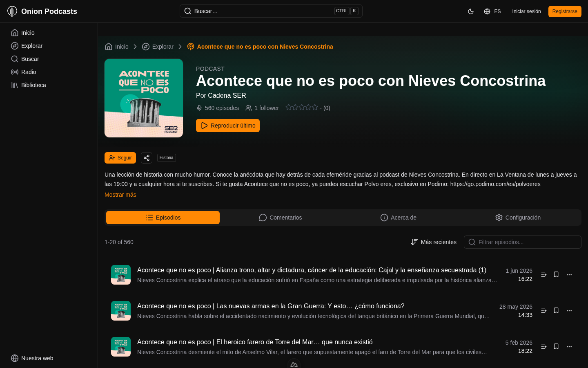588x368 pixels.
Task: Open Buscar in the sidebar
Action: [49, 59]
